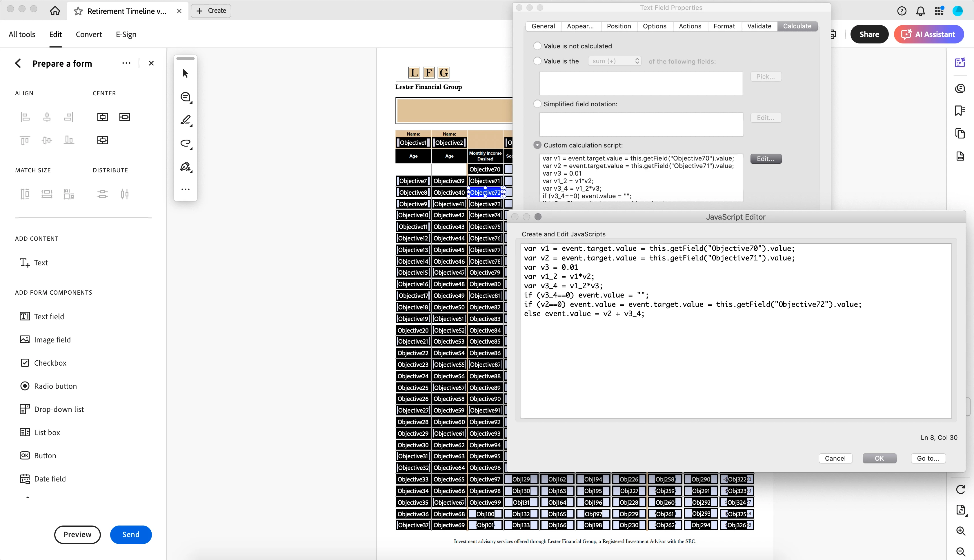This screenshot has height=560, width=974.
Task: Select Value is not calculated option
Action: pos(537,46)
